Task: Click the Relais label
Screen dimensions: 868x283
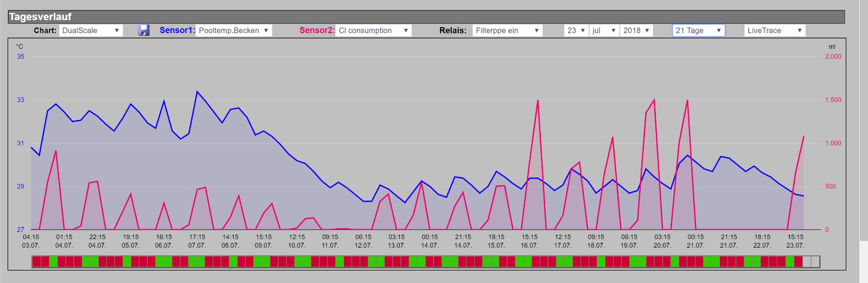Action: tap(453, 30)
